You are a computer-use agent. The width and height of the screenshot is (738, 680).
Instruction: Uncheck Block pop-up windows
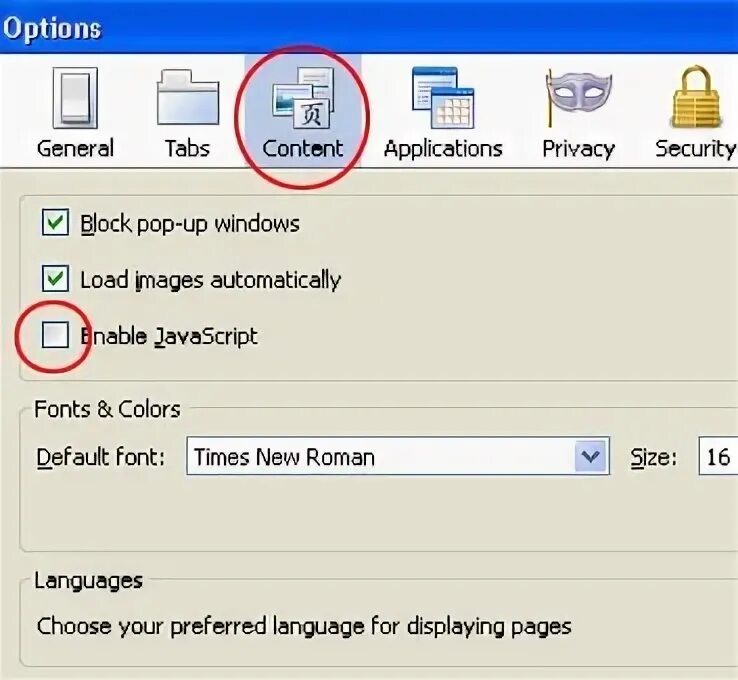pos(55,223)
